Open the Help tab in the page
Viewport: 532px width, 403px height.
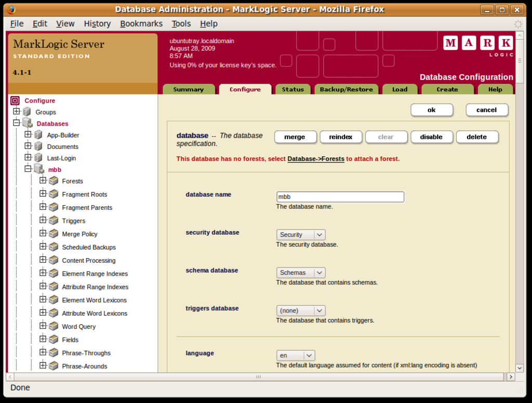click(x=495, y=89)
